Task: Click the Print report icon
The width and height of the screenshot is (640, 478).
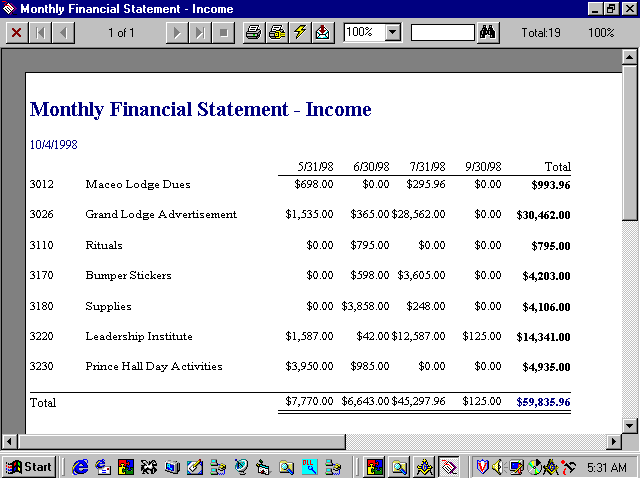Action: [x=254, y=32]
